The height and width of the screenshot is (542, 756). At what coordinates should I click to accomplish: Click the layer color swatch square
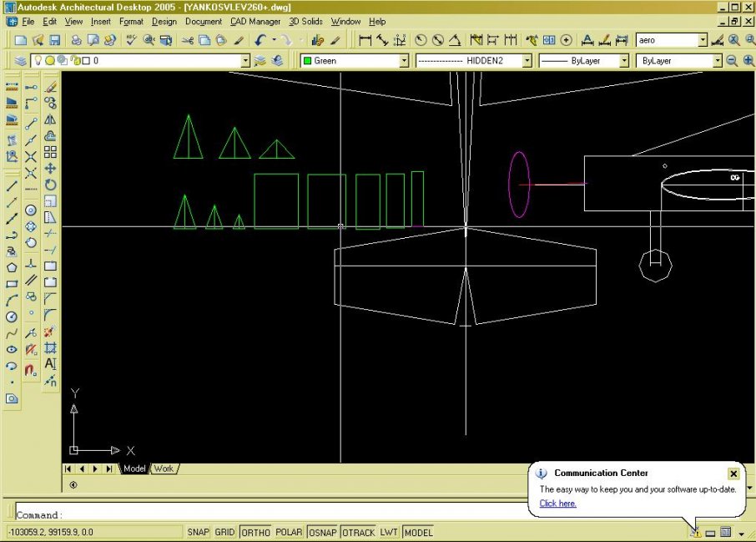pyautogui.click(x=86, y=61)
